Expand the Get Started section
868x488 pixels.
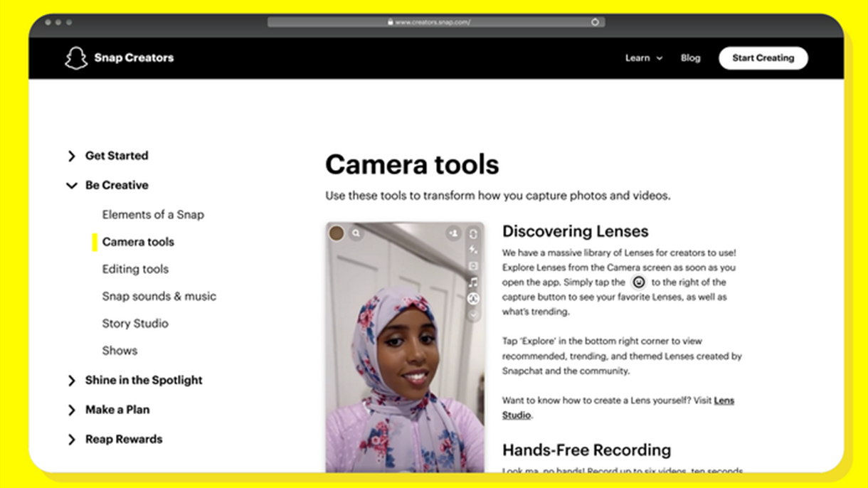click(71, 156)
